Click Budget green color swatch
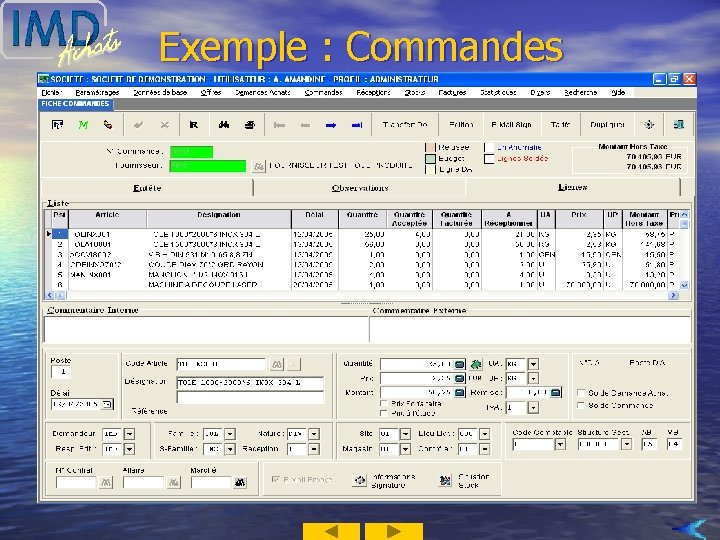Image resolution: width=720 pixels, height=540 pixels. (x=430, y=159)
